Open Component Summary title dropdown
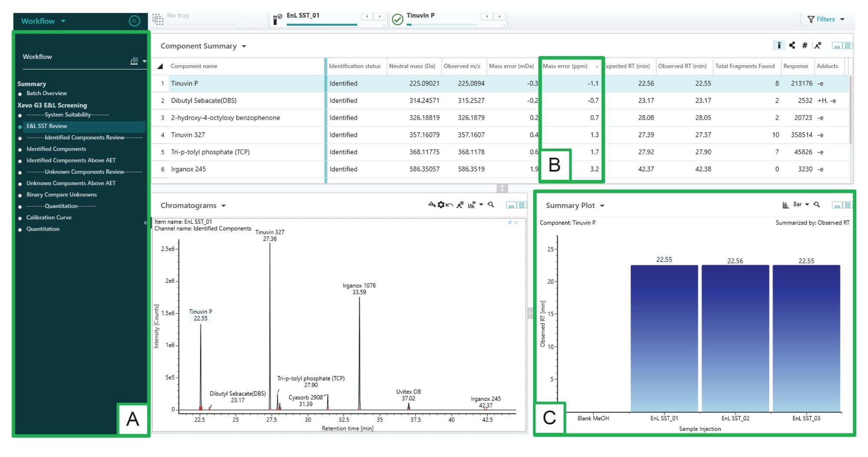The height and width of the screenshot is (457, 868). (244, 46)
